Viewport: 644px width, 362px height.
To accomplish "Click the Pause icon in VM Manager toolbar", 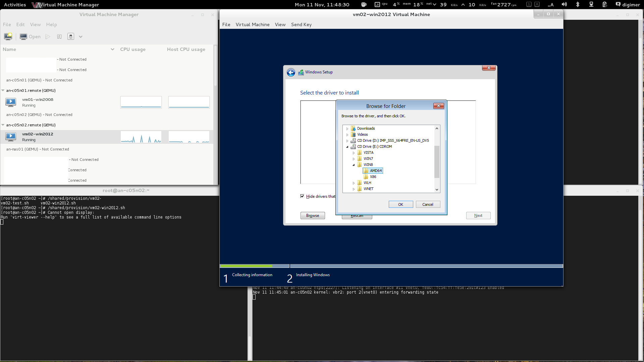I will point(59,37).
